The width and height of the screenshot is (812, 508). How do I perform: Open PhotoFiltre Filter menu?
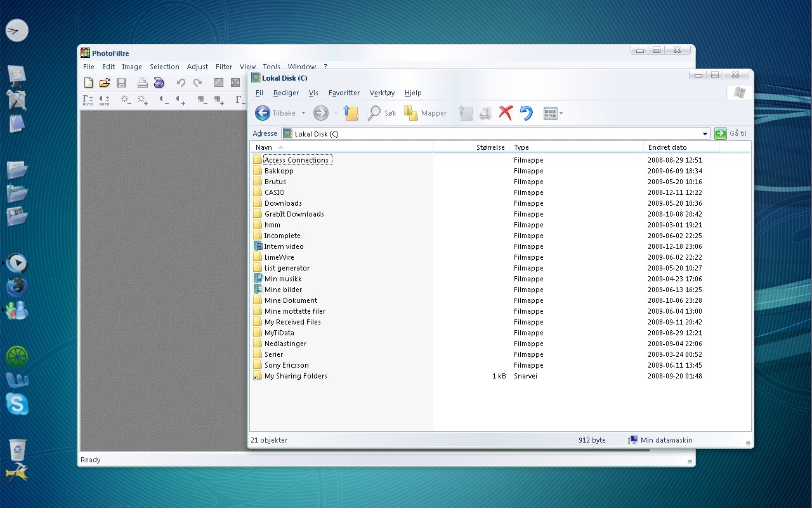click(x=224, y=67)
